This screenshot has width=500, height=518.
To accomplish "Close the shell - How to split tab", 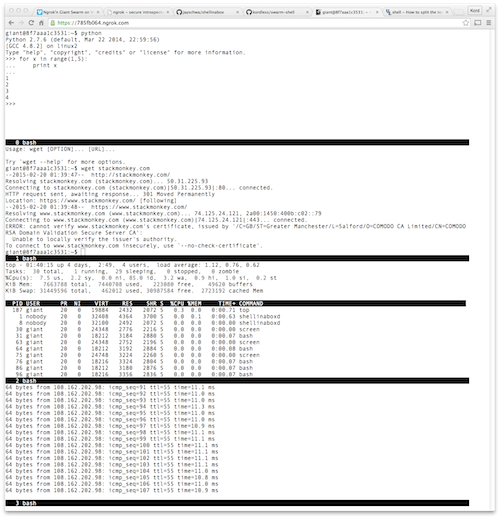I will (447, 12).
